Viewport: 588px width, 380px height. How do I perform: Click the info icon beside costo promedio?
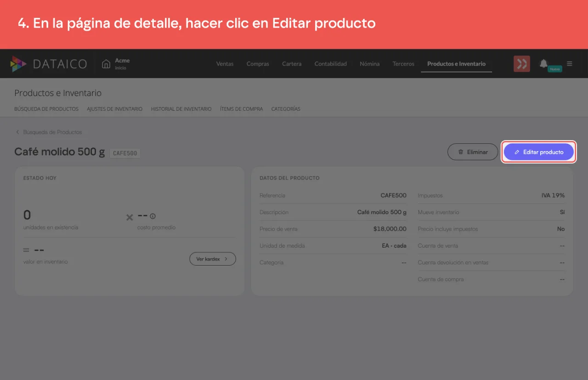153,216
